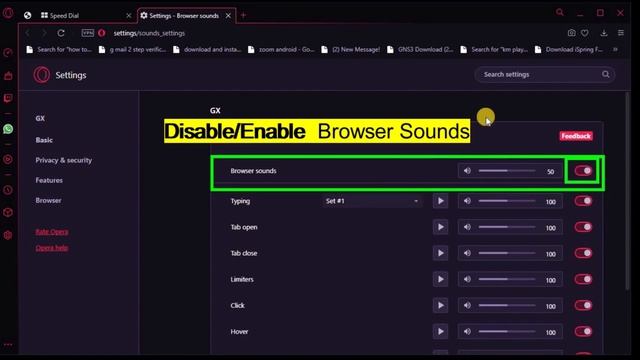
Task: Play the Typing sound preview
Action: pos(440,201)
